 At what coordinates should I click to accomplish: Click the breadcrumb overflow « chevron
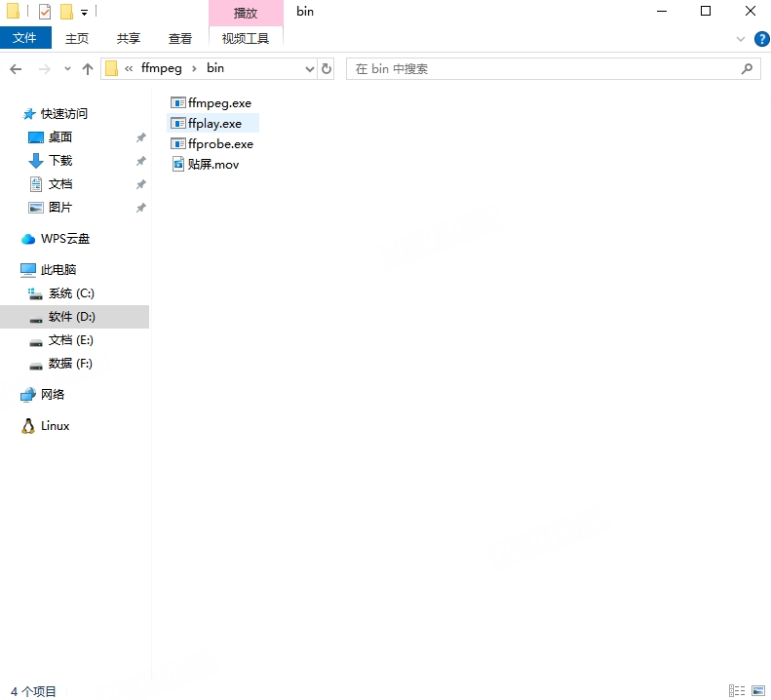129,69
